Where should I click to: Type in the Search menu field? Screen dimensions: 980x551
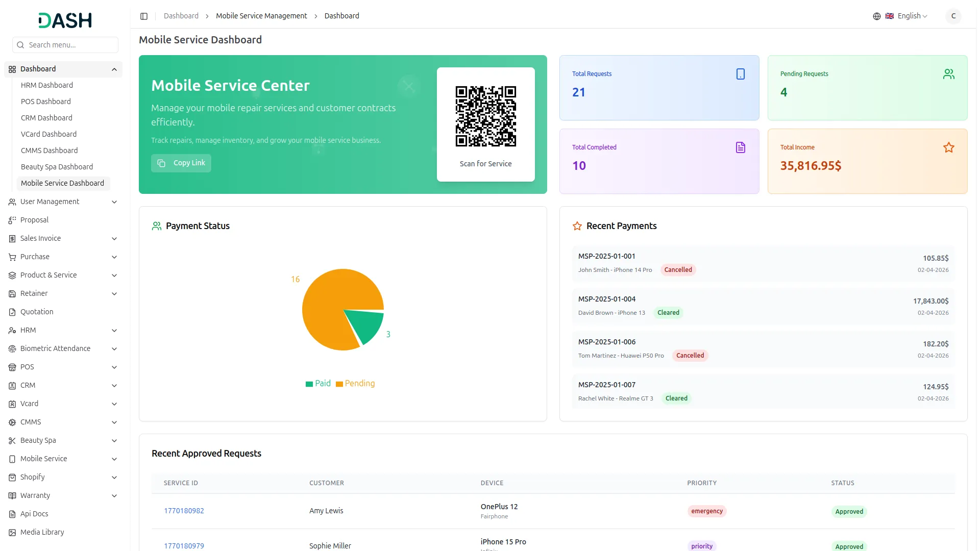coord(65,45)
